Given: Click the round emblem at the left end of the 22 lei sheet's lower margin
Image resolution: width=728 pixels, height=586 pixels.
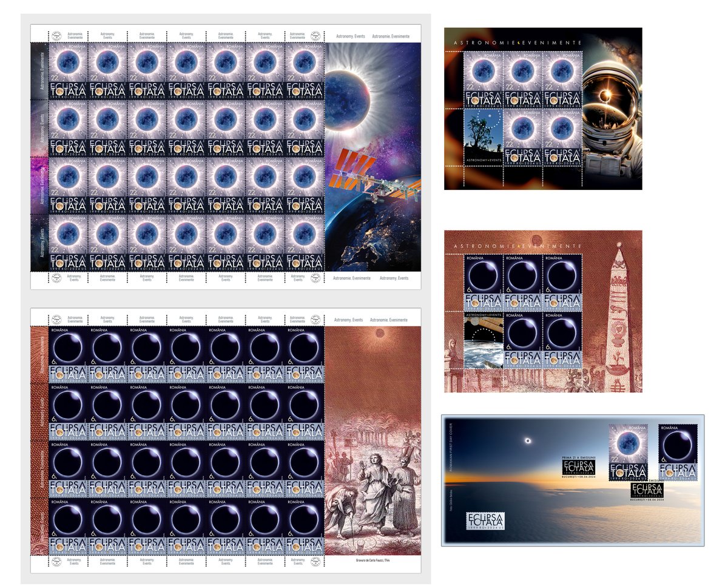Looking at the screenshot, I should pos(55,278).
